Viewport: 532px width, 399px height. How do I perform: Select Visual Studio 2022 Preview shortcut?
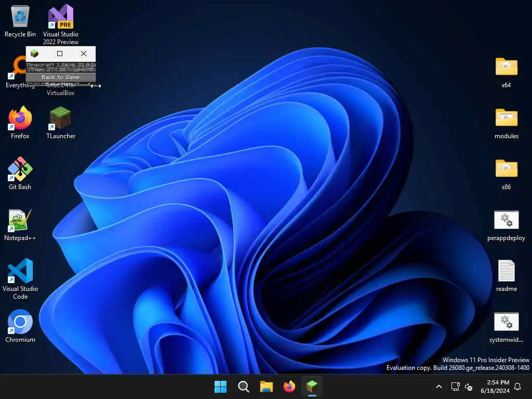click(x=61, y=24)
